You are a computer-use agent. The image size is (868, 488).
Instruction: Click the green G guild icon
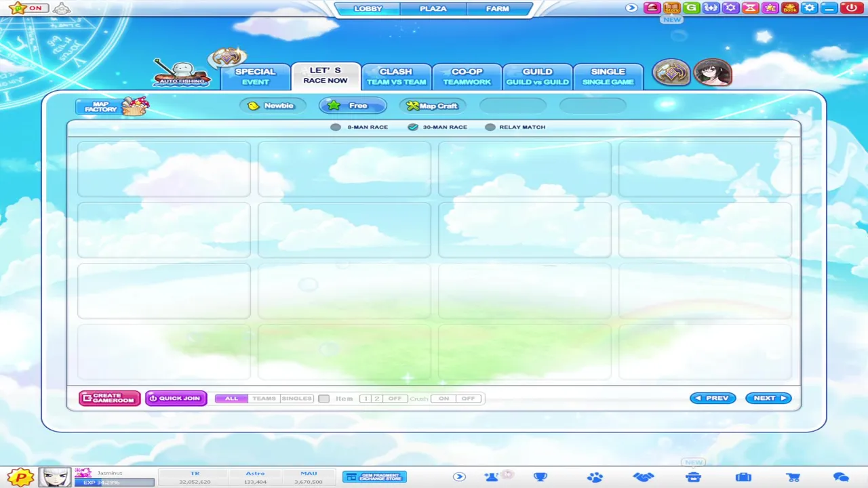(x=691, y=8)
